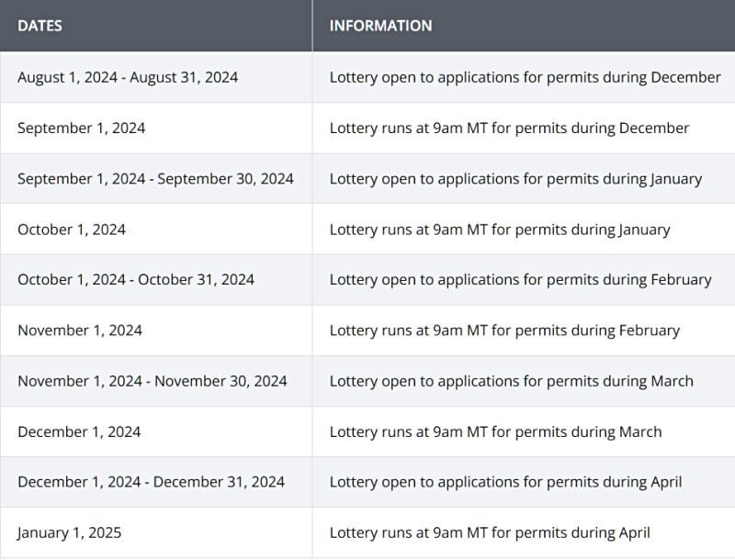This screenshot has width=735, height=560.
Task: Click the lottery runs for January permits text
Action: [500, 230]
